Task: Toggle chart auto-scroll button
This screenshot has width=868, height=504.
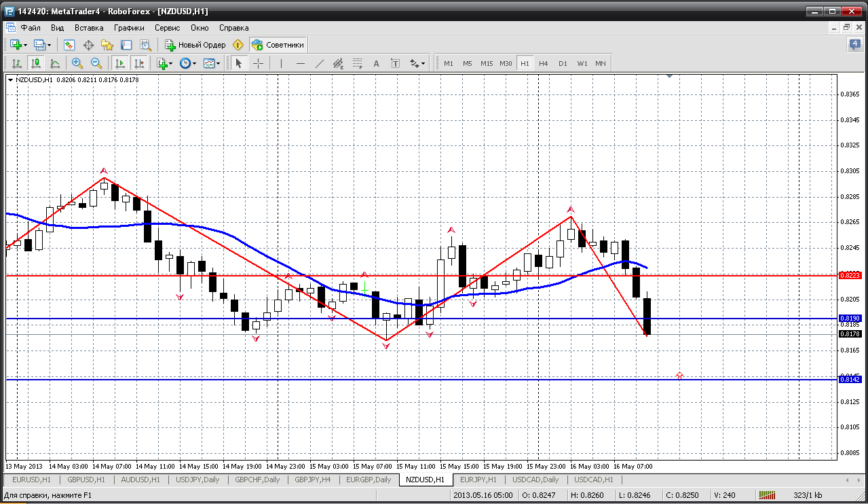Action: click(120, 63)
